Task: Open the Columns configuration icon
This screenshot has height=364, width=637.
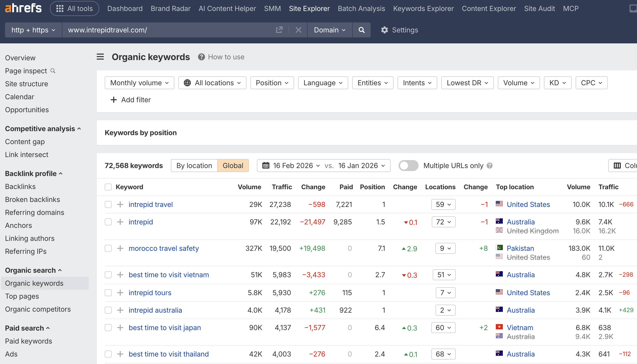Action: point(617,165)
